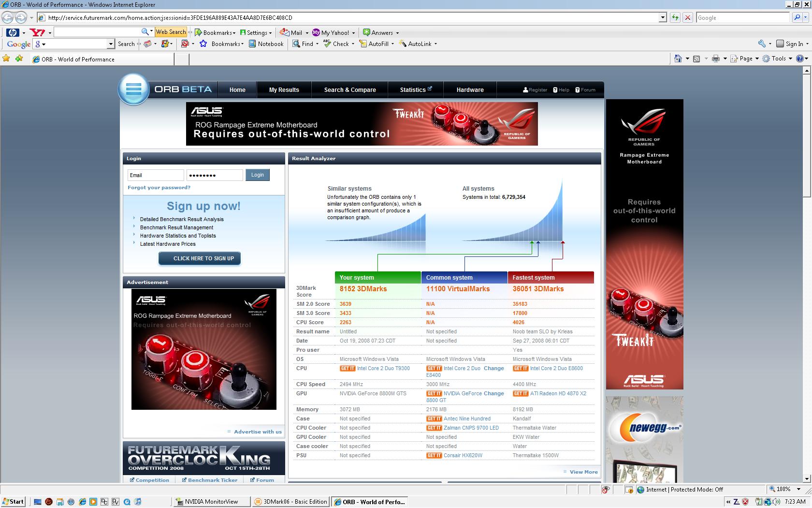Open the Mail dropdown on Yahoo toolbar

click(x=293, y=33)
